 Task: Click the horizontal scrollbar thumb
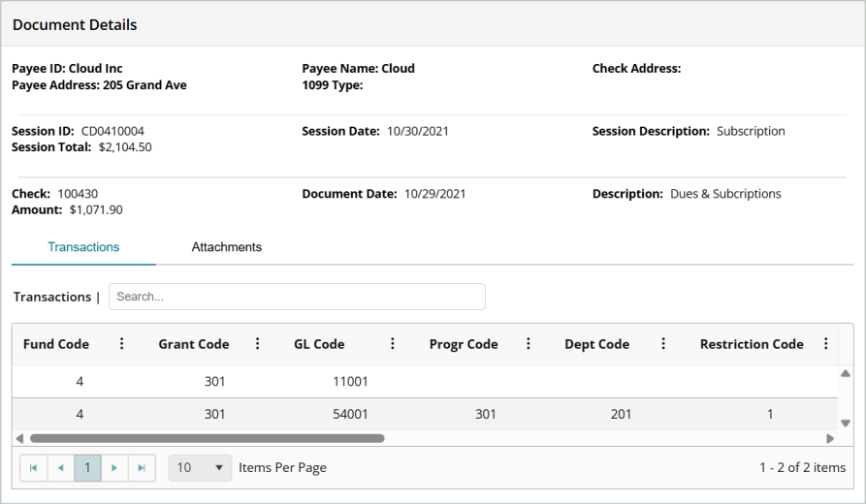click(x=207, y=438)
